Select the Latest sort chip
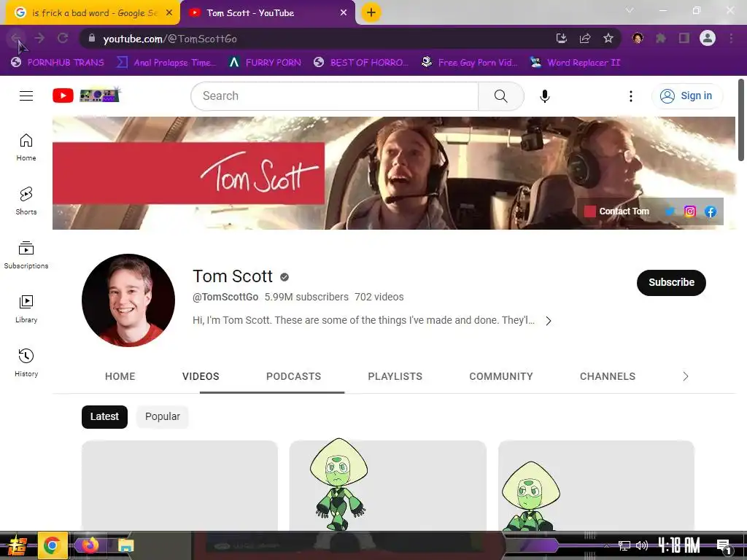Image resolution: width=747 pixels, height=560 pixels. (x=104, y=416)
